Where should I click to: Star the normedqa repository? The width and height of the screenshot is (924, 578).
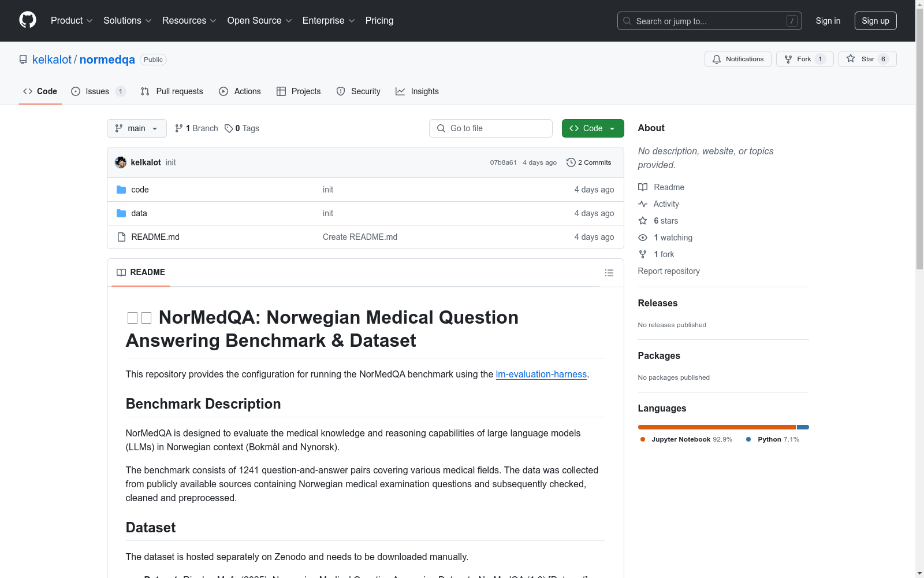[x=867, y=59]
